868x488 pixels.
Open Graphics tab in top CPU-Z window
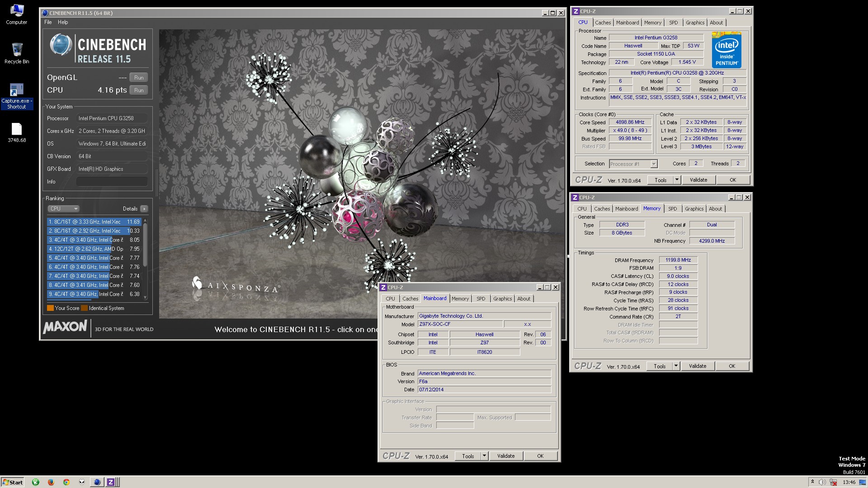click(695, 23)
